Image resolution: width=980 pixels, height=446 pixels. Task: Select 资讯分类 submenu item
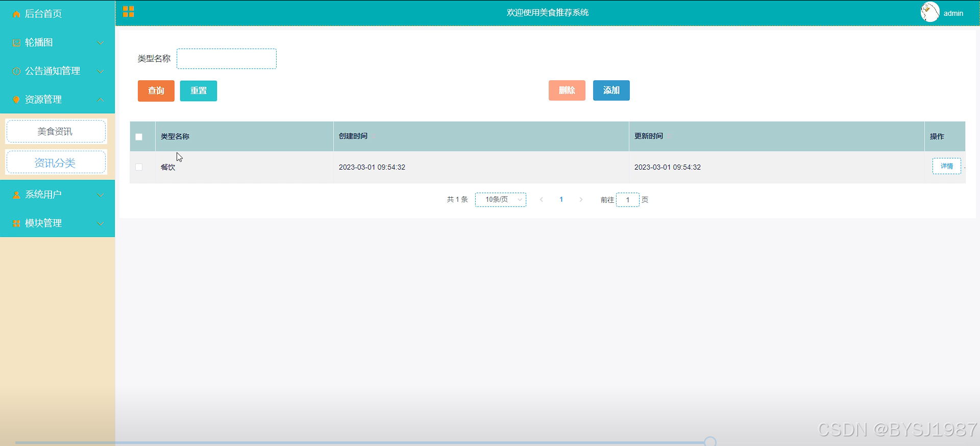coord(56,162)
